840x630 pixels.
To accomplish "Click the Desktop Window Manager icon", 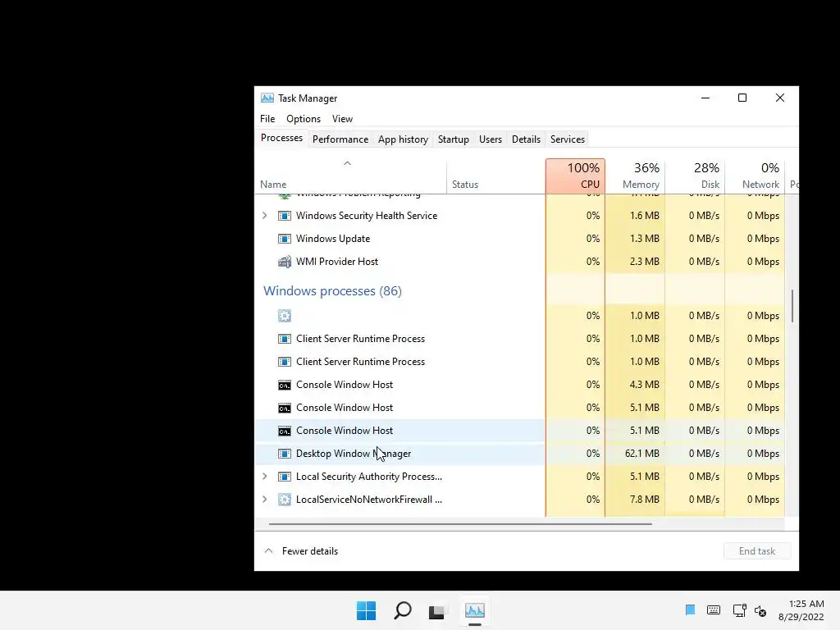I will point(285,454).
